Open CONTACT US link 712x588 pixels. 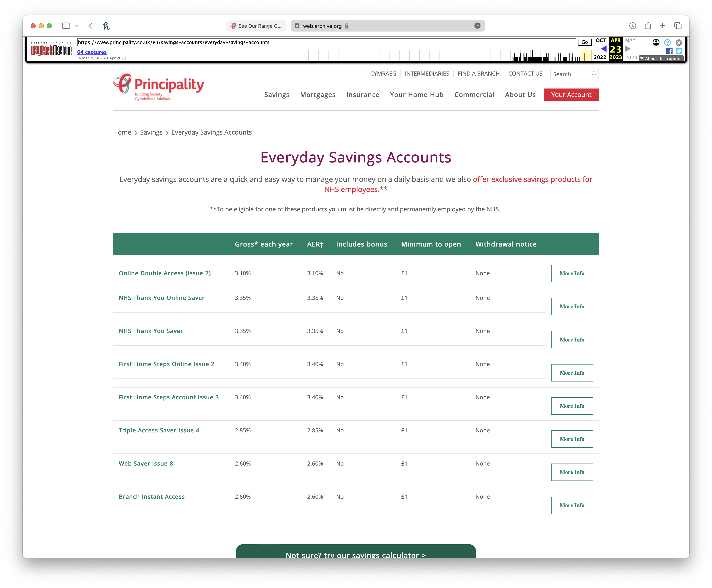click(525, 74)
